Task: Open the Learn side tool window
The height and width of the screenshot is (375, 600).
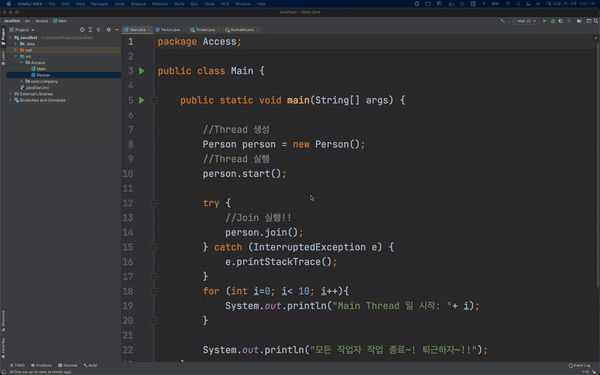Action: (3, 58)
